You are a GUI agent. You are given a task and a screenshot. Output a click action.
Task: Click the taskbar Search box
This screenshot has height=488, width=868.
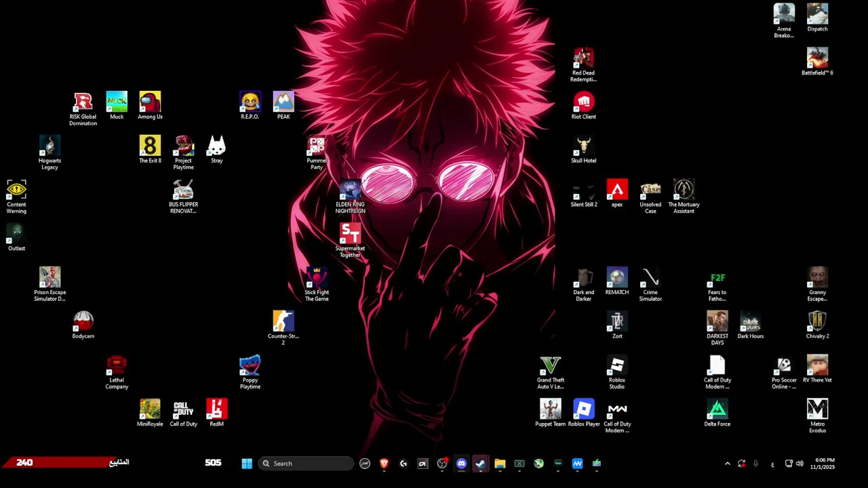pos(305,464)
